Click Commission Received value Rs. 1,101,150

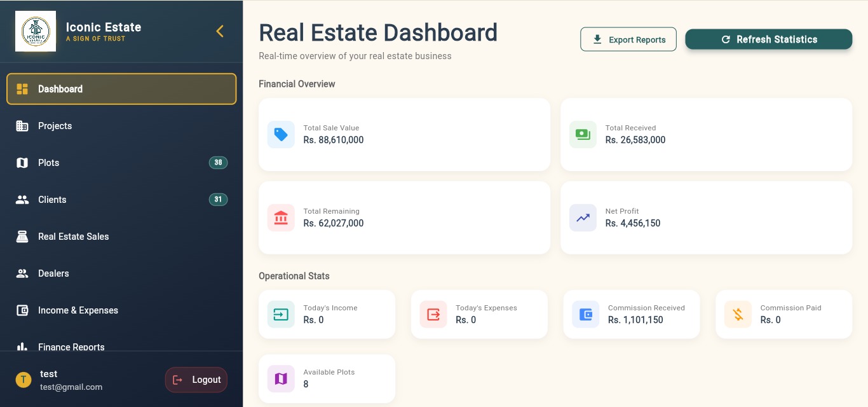635,320
